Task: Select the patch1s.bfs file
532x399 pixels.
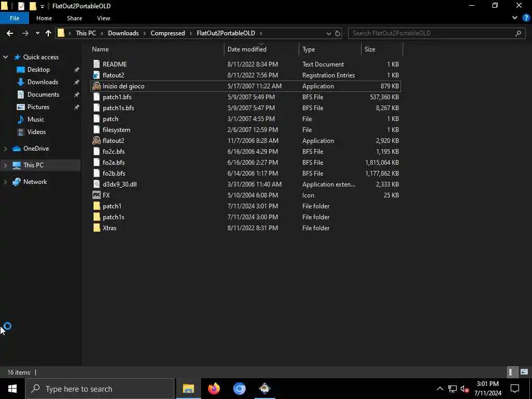Action: coord(118,108)
